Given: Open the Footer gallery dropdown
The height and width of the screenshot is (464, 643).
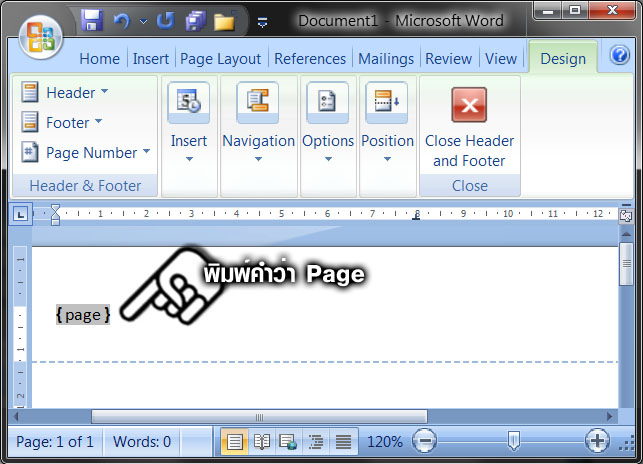Looking at the screenshot, I should tap(62, 122).
